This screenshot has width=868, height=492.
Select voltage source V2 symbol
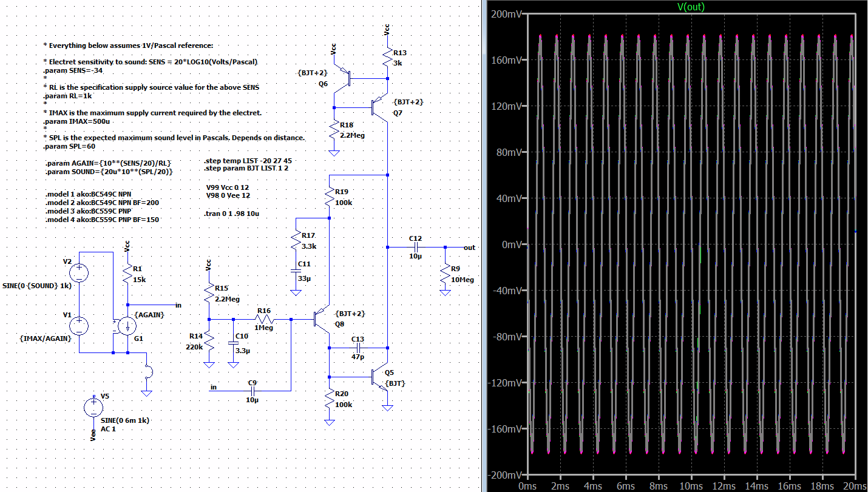[x=80, y=272]
